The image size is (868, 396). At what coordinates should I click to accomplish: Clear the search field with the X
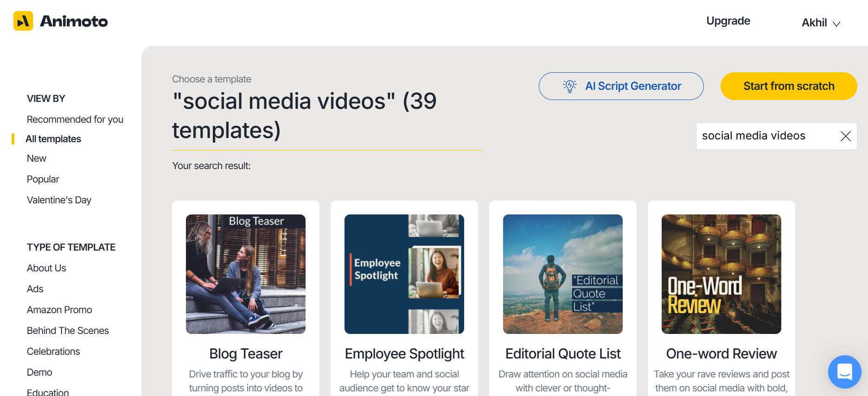(845, 136)
